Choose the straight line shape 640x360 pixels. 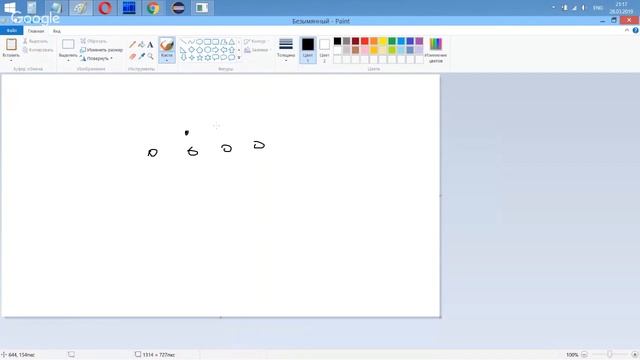(x=184, y=42)
